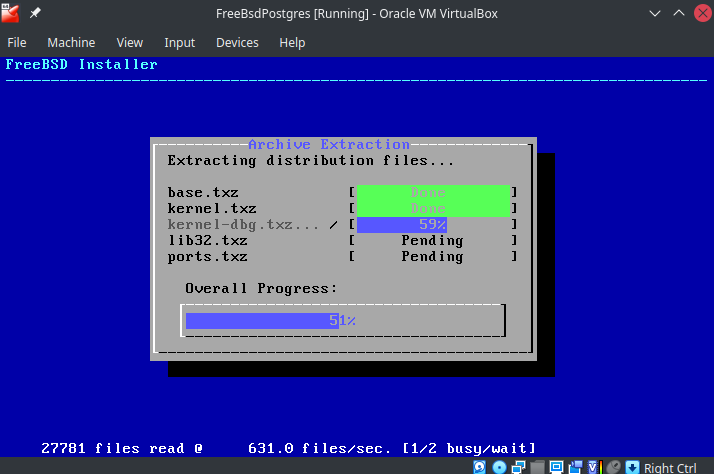Open the Help menu
This screenshot has height=474, width=714.
(292, 42)
